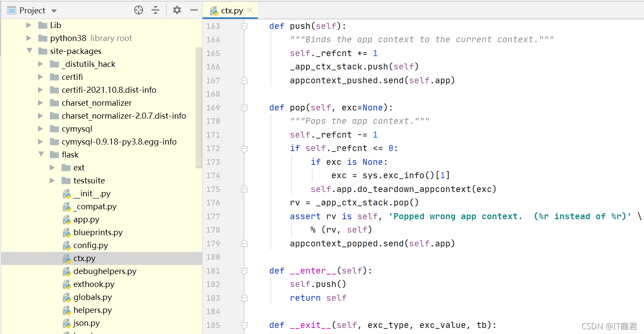Select blueprints.py in the project tree
Image resolution: width=644 pixels, height=334 pixels.
(x=98, y=233)
